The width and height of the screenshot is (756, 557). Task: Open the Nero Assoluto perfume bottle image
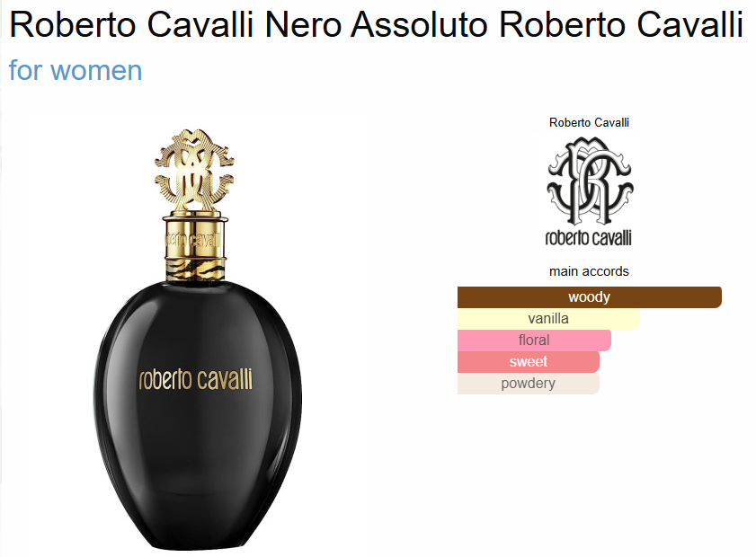[197, 339]
